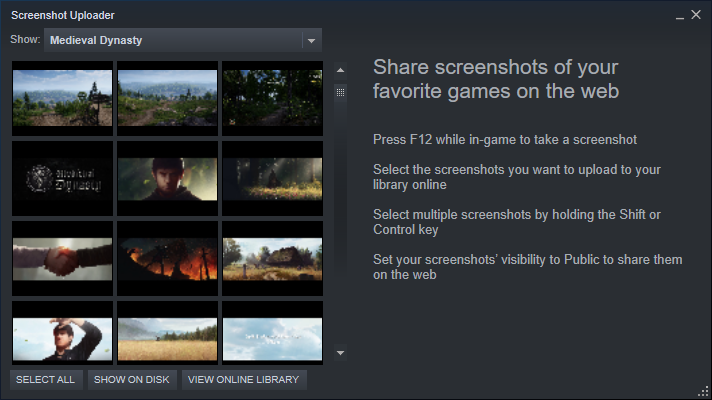Select the man shielding eyes thumbnail
The image size is (712, 400).
point(63,333)
